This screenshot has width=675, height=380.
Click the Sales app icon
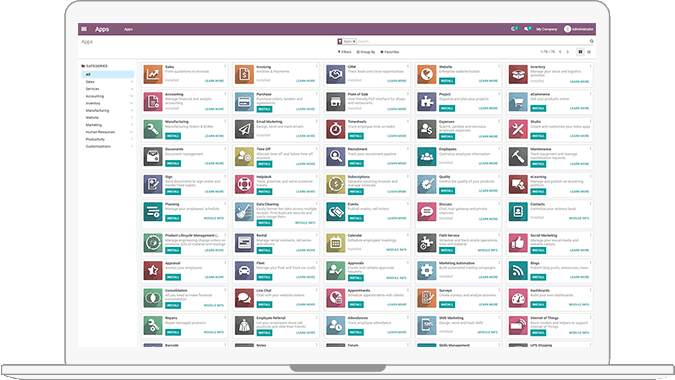point(153,74)
